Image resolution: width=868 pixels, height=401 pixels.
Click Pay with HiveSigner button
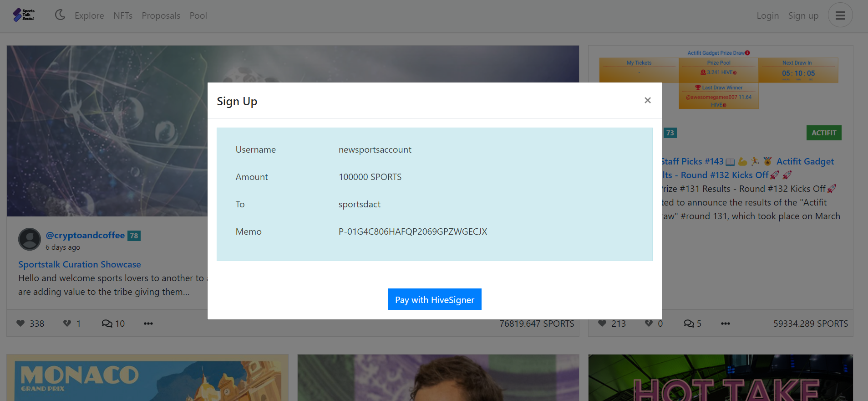(435, 299)
